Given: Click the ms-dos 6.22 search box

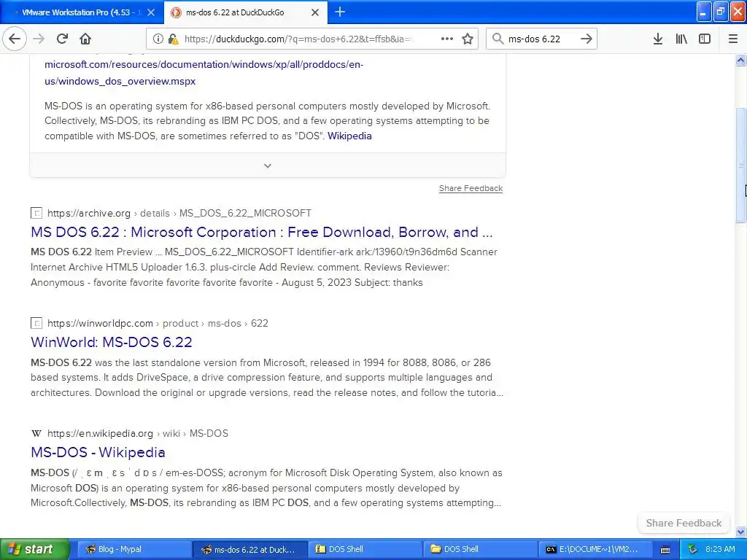Looking at the screenshot, I should (541, 39).
